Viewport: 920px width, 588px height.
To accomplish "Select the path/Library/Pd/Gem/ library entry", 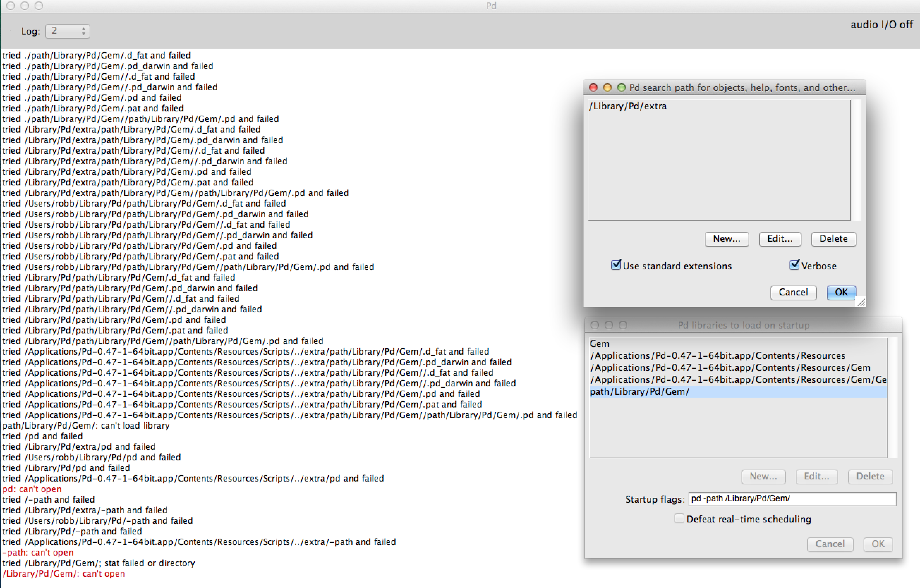I will 738,392.
